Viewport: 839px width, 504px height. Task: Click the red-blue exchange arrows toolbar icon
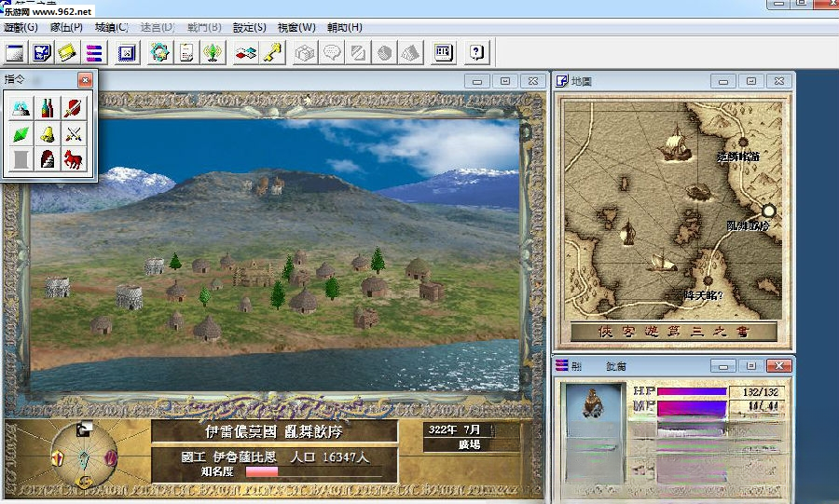click(x=245, y=52)
